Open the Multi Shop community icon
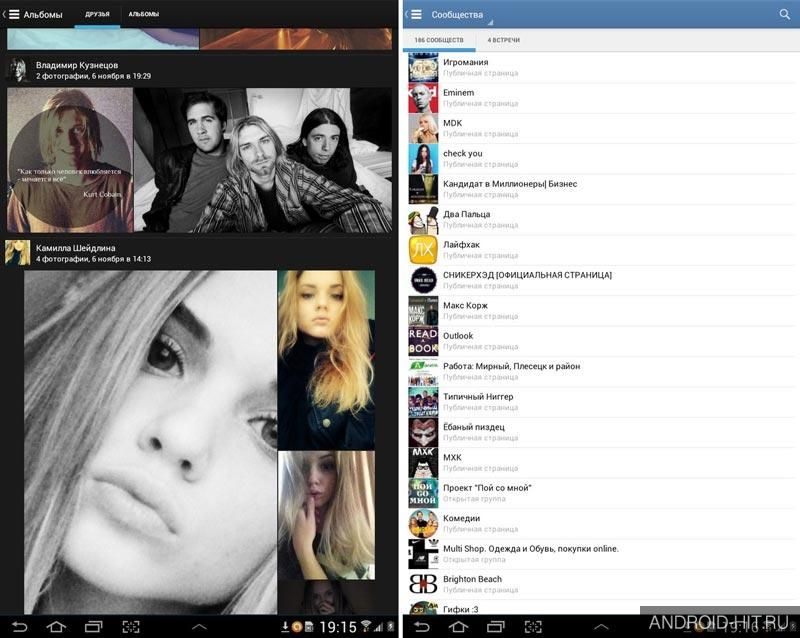This screenshot has width=800, height=638. tap(423, 554)
